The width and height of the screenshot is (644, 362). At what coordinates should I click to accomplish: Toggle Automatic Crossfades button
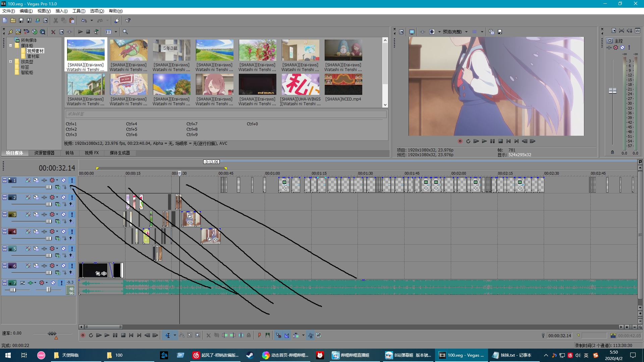tap(287, 336)
